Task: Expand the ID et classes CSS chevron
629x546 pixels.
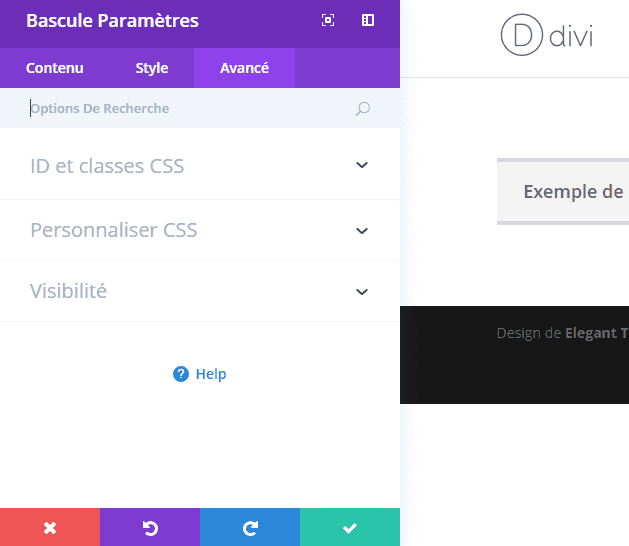Action: (x=362, y=166)
